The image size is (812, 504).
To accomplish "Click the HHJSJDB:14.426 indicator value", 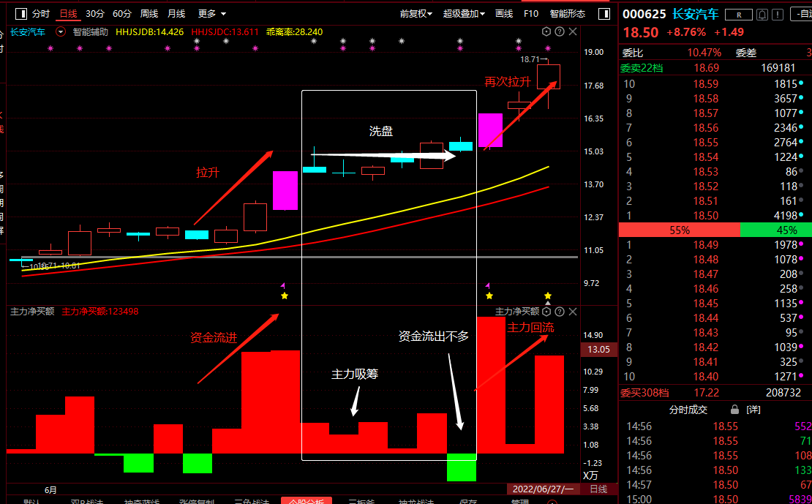I will point(150,32).
